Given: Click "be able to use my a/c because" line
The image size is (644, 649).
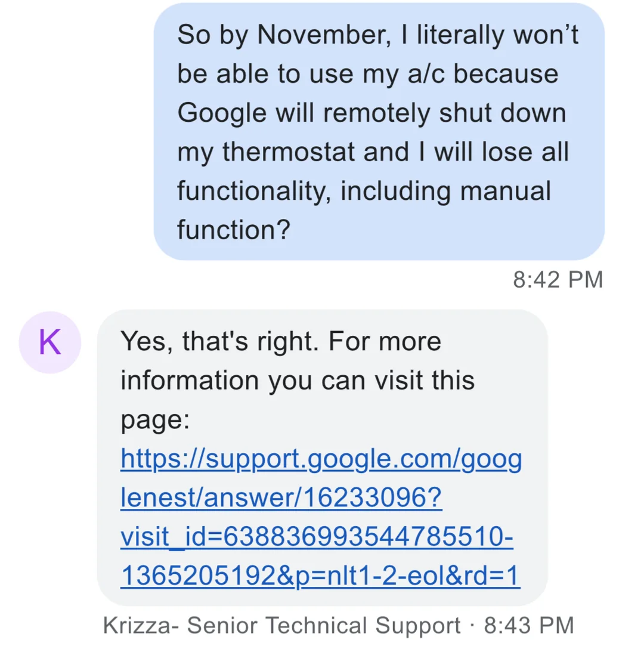Looking at the screenshot, I should 367,75.
